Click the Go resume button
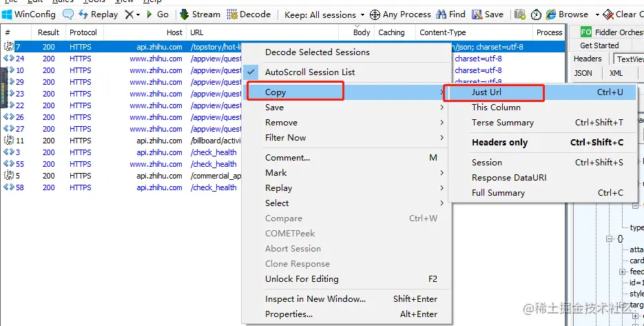The width and height of the screenshot is (644, 326). [x=157, y=14]
